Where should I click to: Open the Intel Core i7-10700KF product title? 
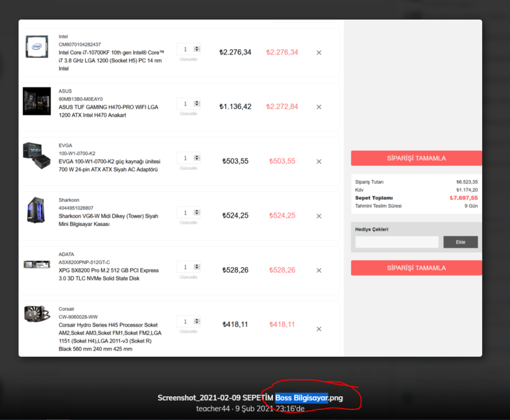click(111, 61)
